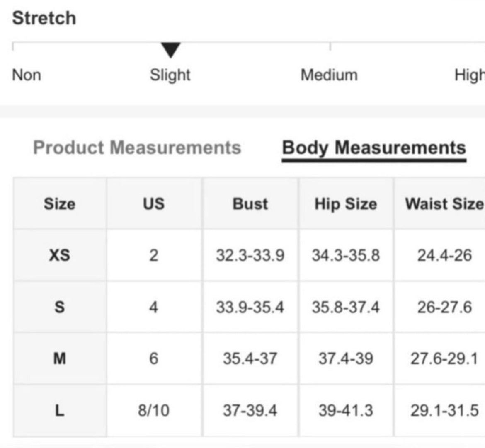Screen dimensions: 485x448
Task: Click the Bust column header
Action: pyautogui.click(x=250, y=204)
